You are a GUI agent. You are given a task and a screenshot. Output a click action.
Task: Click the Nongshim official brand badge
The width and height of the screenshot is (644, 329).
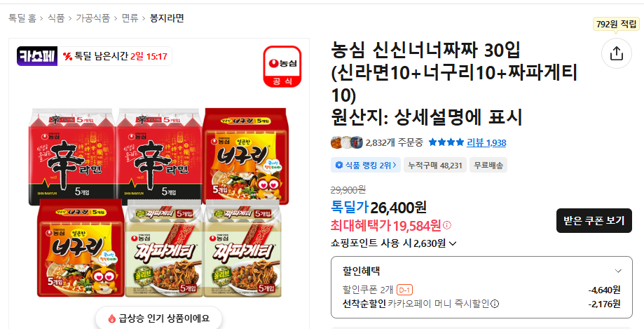282,66
